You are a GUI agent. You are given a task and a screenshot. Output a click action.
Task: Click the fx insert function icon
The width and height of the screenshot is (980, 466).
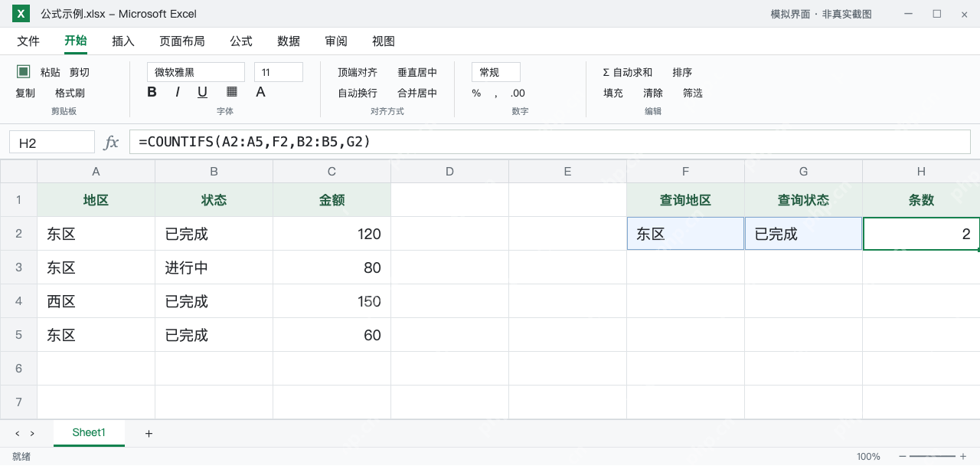click(x=112, y=142)
